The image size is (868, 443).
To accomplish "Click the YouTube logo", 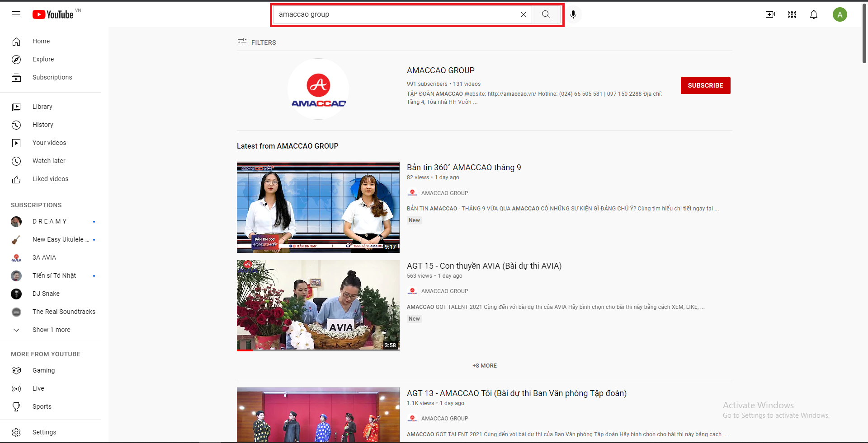I will pyautogui.click(x=53, y=14).
